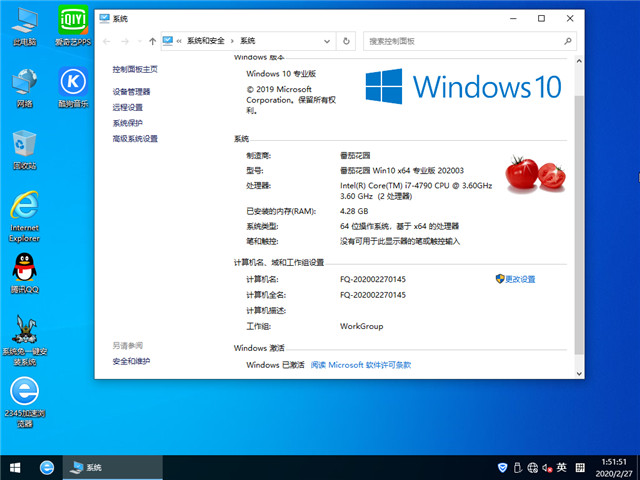The height and width of the screenshot is (480, 640).
Task: Click the Windows 10 logo image
Action: click(463, 86)
